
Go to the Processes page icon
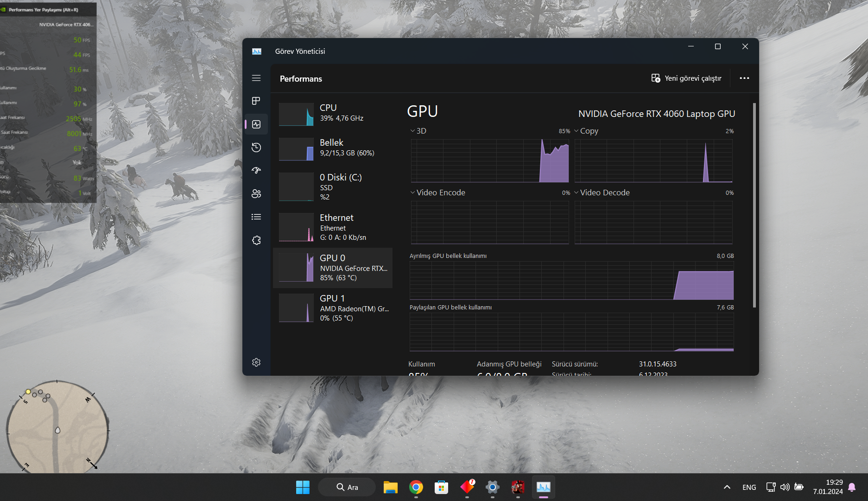256,101
